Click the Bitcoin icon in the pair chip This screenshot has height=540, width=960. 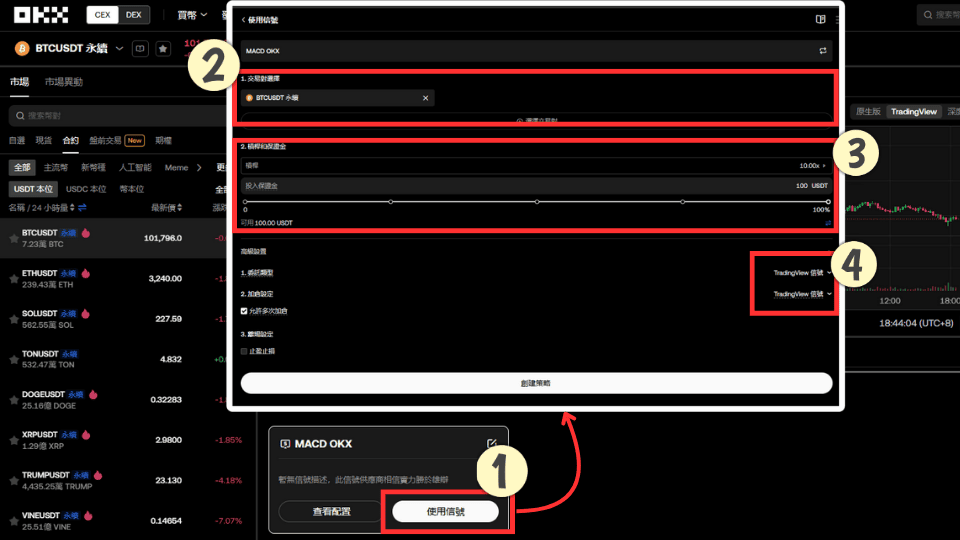249,98
